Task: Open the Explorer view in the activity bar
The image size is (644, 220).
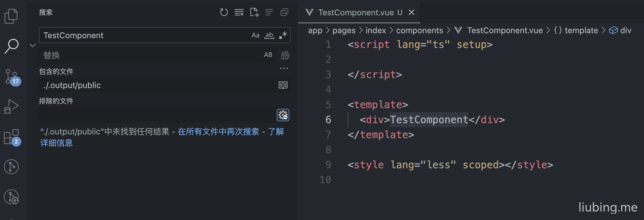Action: 11,16
